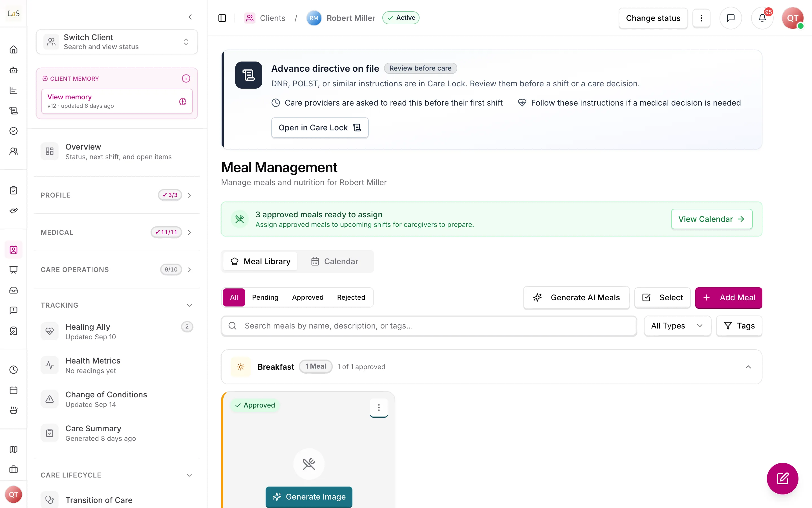Click Generate AI Meals button
This screenshot has height=508, width=812.
[576, 297]
